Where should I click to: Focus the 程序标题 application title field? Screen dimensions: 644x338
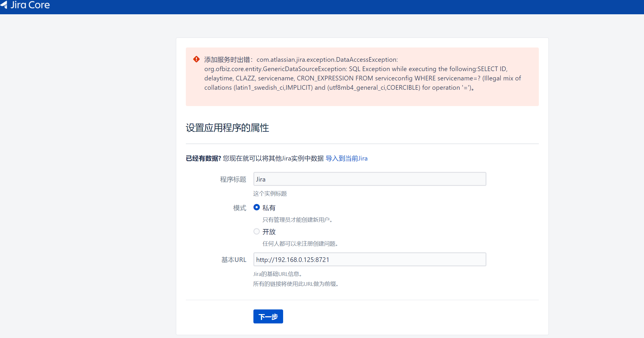coord(370,179)
